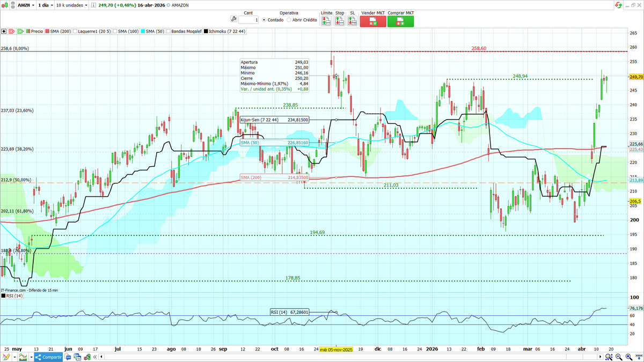Click the 258,60 red resistance line label
This screenshot has width=644, height=362.
coord(479,48)
